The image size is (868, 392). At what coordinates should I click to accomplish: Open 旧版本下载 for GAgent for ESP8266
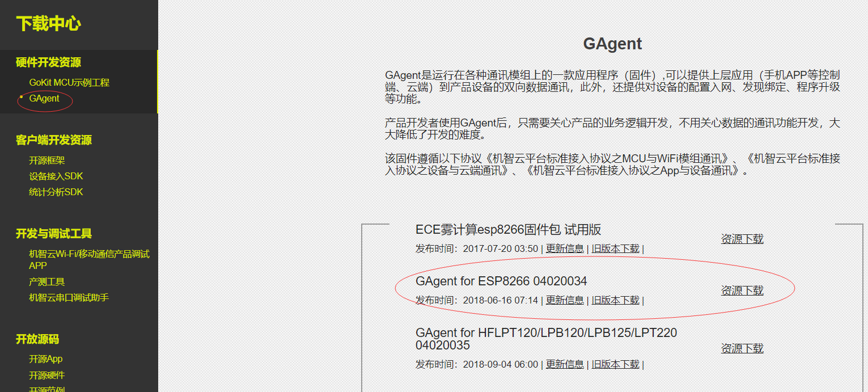[616, 300]
